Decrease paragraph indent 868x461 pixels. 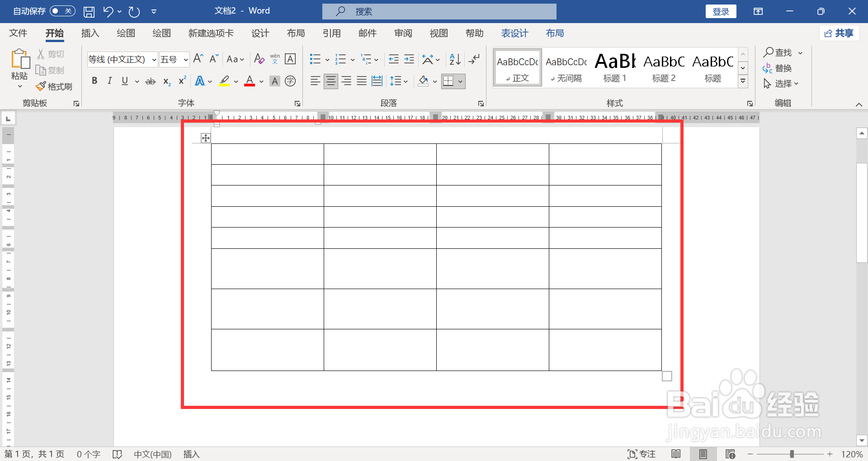tap(394, 59)
